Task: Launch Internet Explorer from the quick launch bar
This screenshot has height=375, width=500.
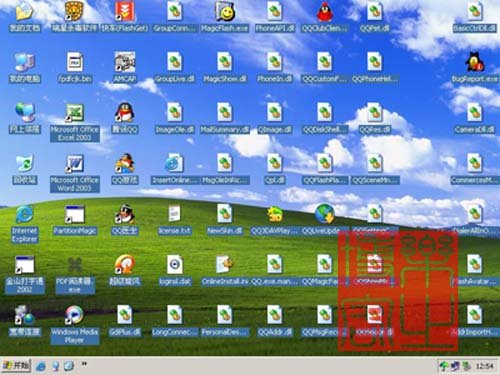Action: click(41, 366)
